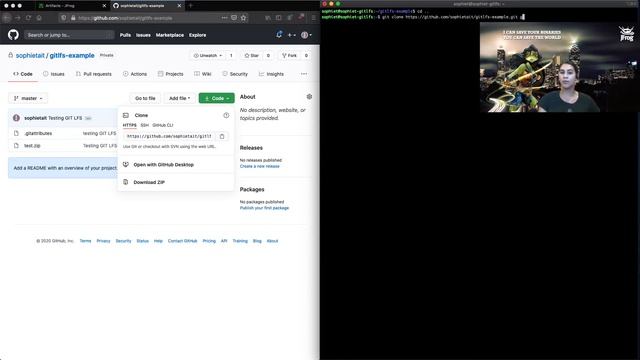This screenshot has height=360, width=640.
Task: Select the Code tab
Action: [x=23, y=74]
